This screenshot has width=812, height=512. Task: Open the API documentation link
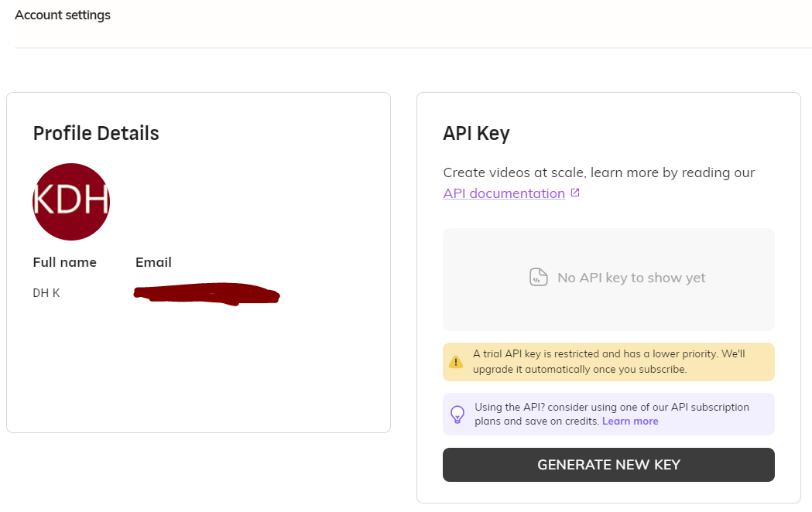[x=504, y=193]
